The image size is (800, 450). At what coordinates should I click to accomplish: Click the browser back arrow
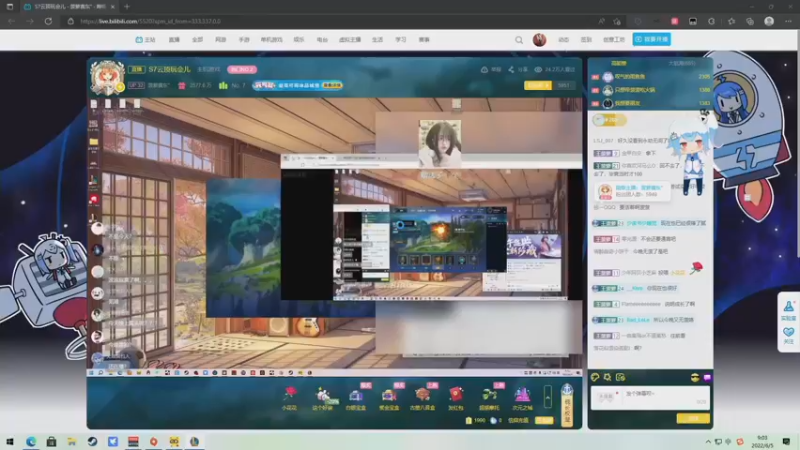click(12, 21)
